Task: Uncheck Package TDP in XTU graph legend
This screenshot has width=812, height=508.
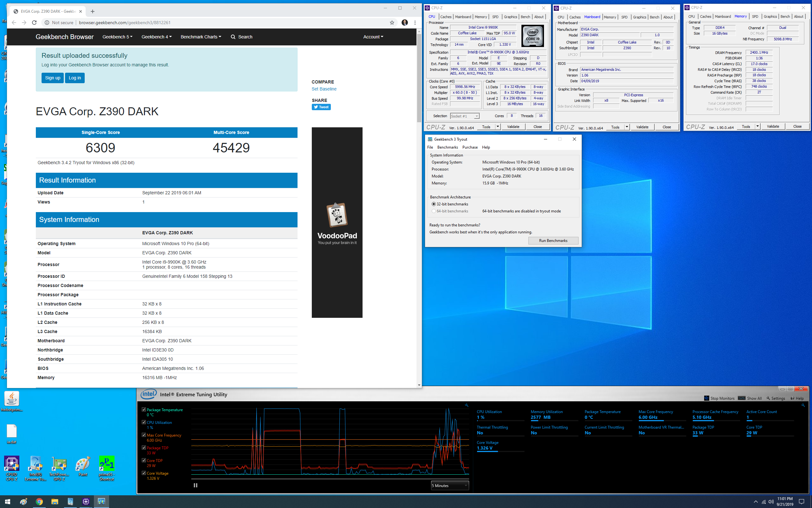Action: [144, 448]
